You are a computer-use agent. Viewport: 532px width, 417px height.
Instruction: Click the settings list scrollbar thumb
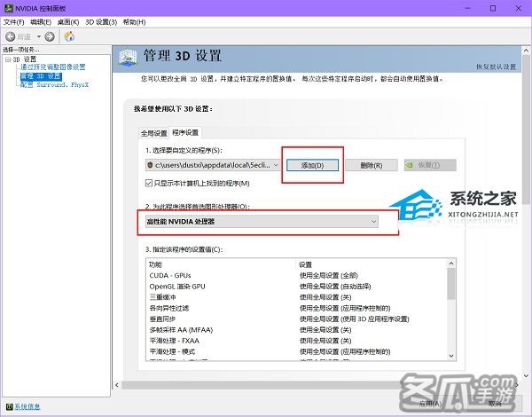pyautogui.click(x=451, y=284)
